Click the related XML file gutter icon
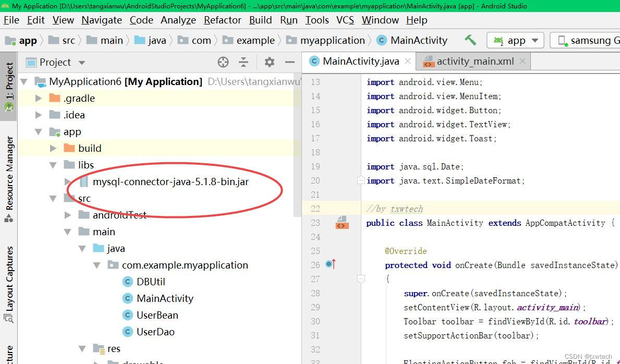Image resolution: width=620 pixels, height=364 pixels. click(342, 223)
